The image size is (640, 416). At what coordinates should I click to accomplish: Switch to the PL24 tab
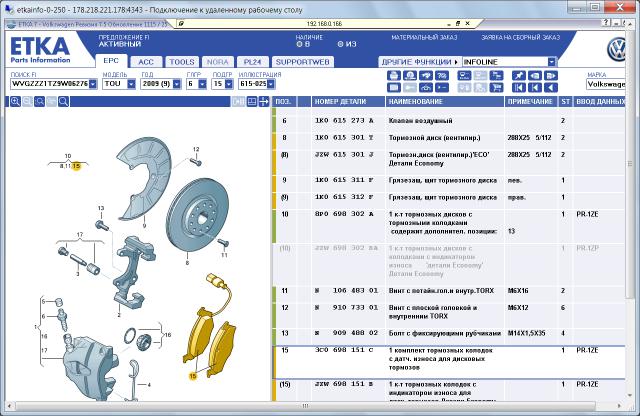(x=252, y=62)
